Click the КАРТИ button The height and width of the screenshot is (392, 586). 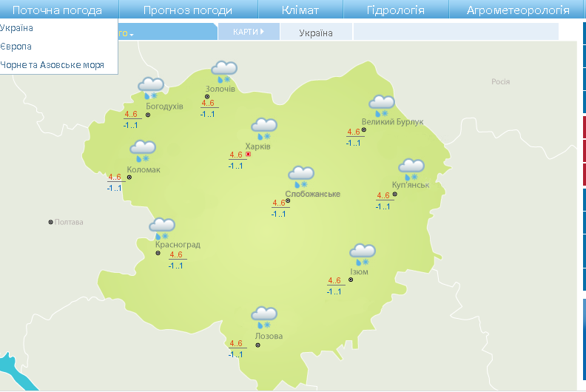(249, 32)
